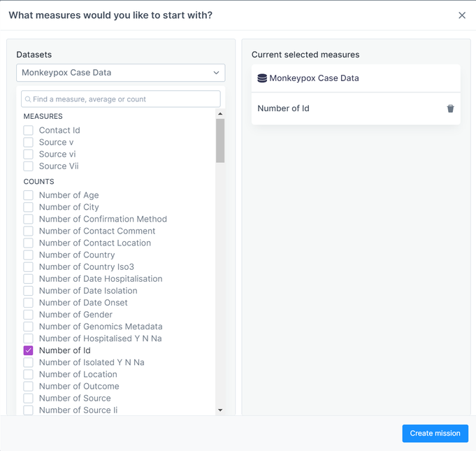Check the Source Vii measure
Screen dimensions: 476x451
[29, 166]
